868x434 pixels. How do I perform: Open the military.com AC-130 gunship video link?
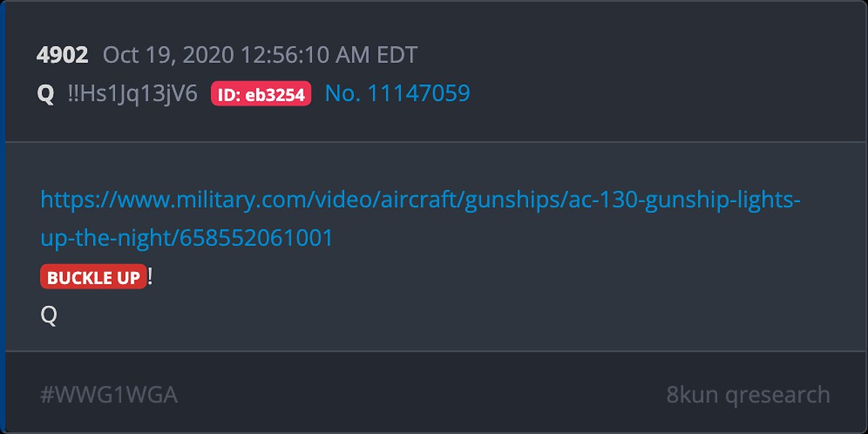click(420, 218)
